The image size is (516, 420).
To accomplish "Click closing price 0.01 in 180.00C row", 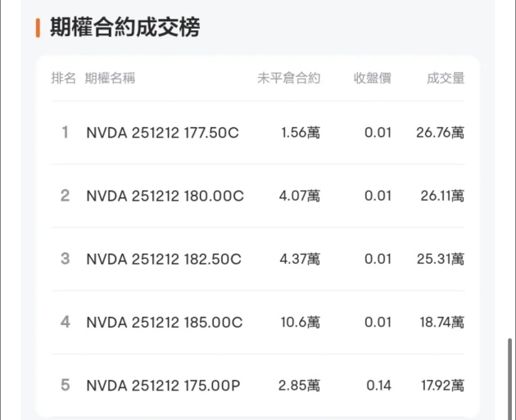I will pos(378,196).
